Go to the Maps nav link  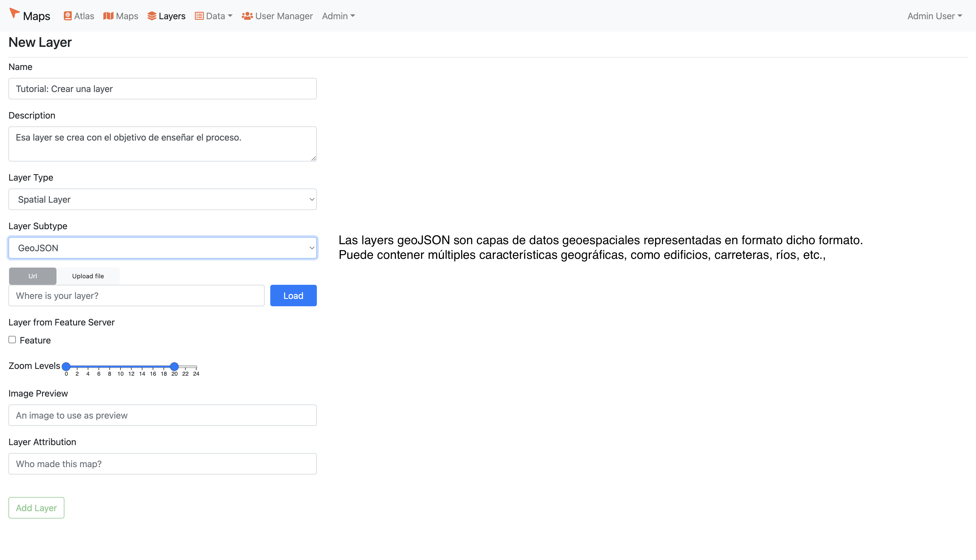[x=121, y=16]
